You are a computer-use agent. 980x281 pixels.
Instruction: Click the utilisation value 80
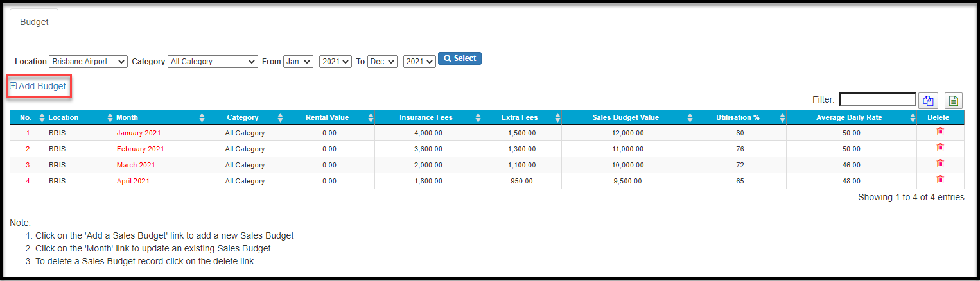coord(740,133)
